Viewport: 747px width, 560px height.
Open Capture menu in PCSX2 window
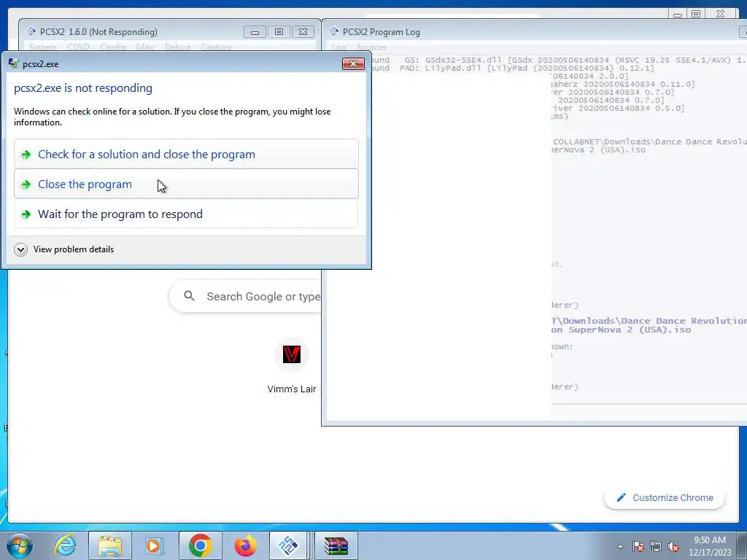click(x=215, y=47)
